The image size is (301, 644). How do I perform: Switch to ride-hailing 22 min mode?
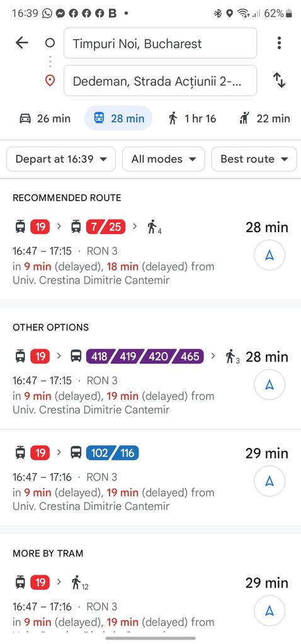[x=264, y=119]
